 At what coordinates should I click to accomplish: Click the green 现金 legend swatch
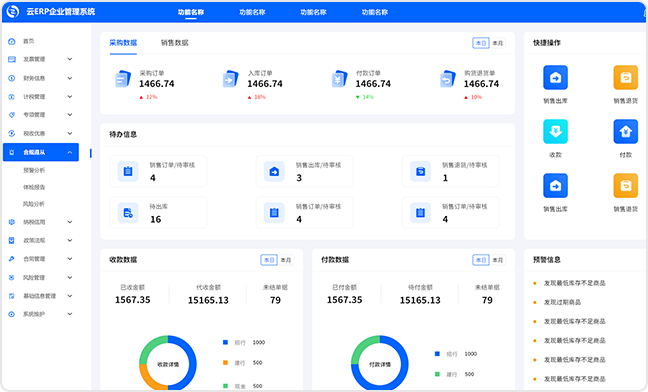[225, 386]
